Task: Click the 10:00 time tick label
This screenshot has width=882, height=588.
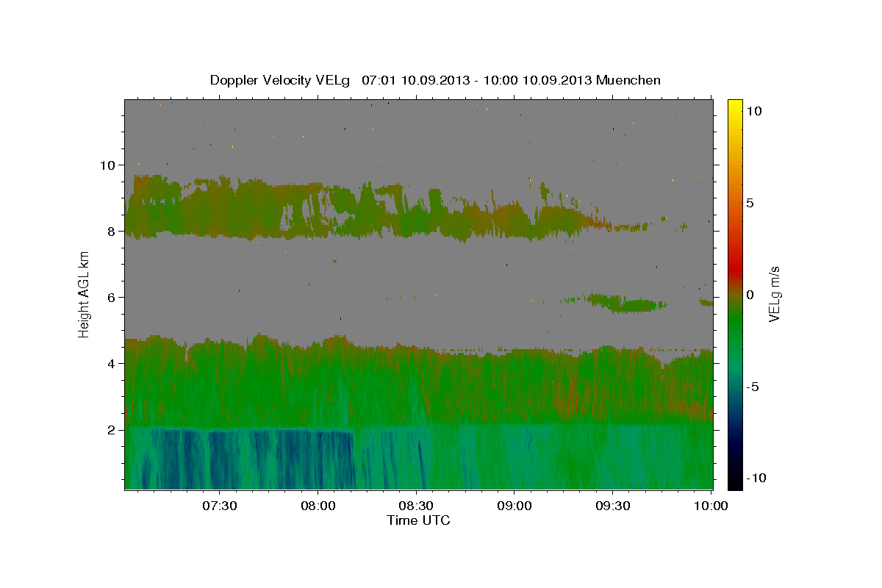Action: pyautogui.click(x=711, y=506)
